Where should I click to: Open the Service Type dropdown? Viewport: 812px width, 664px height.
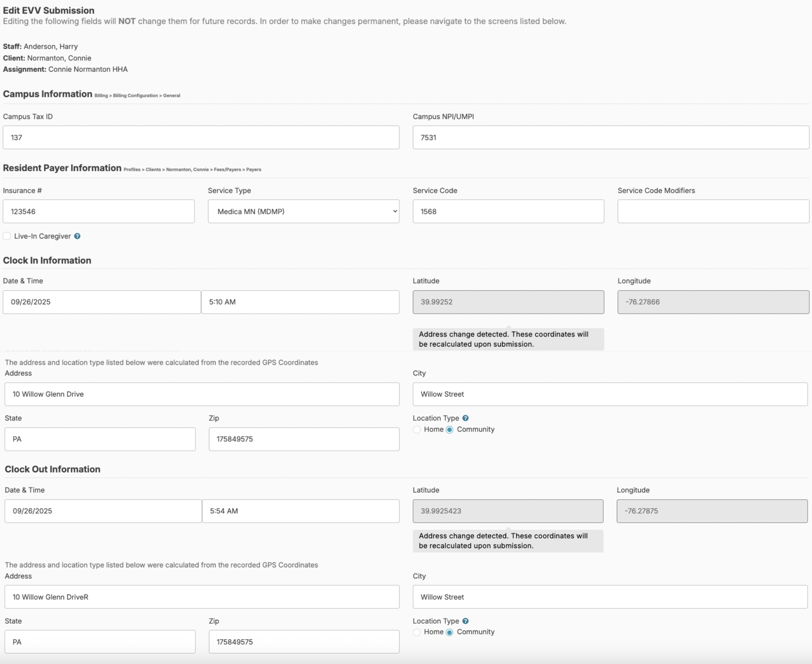(x=304, y=211)
